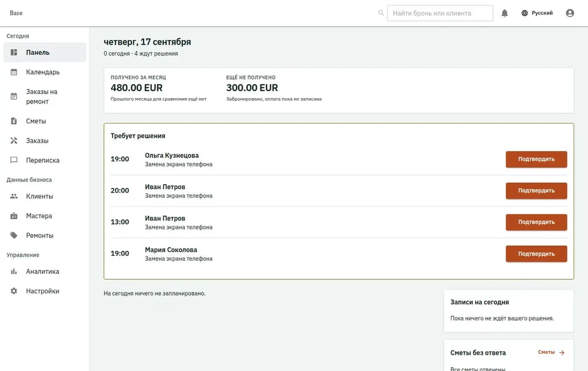Click the 480.00 EUR received amount
Viewport: 588px width, 371px height.
(x=137, y=88)
